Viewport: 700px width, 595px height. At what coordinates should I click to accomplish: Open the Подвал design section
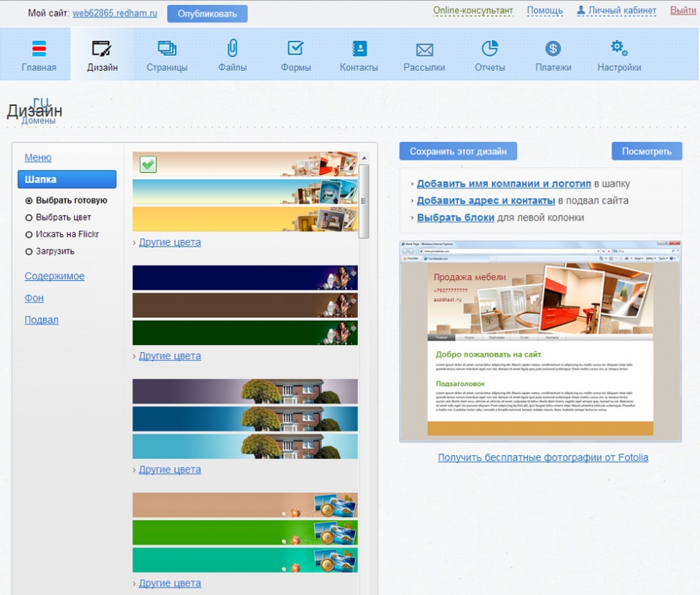(42, 320)
